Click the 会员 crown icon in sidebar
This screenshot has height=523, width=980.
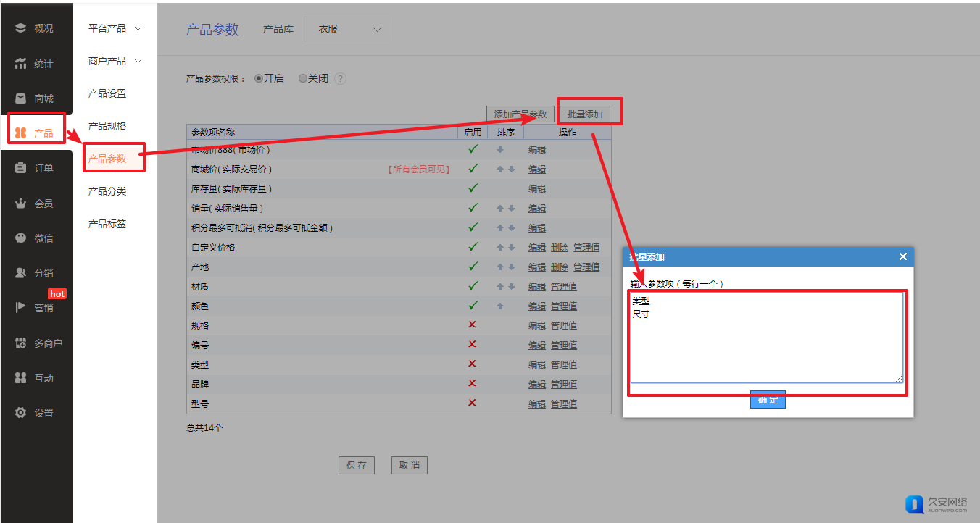click(20, 204)
